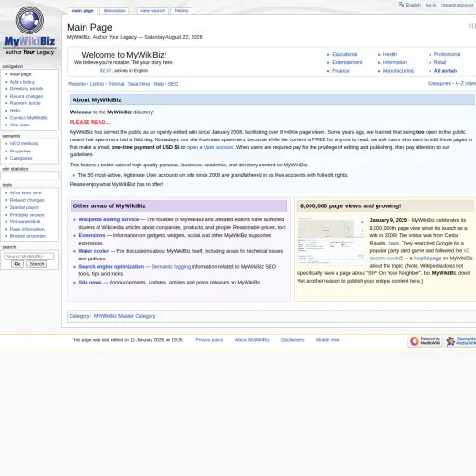Open Help in navigation sidebar
The image size is (476, 476).
point(15,111)
